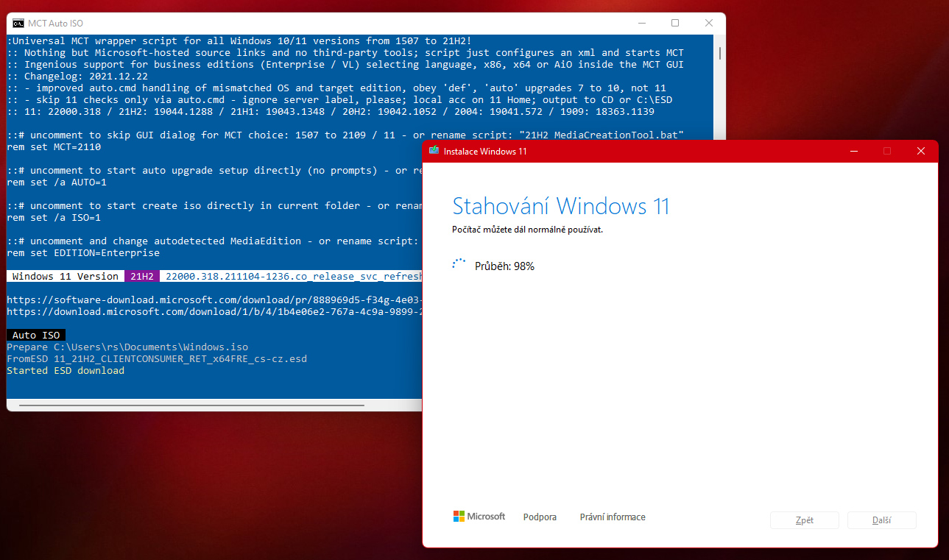
Task: Click the Instalace Windows 11 setup icon
Action: tap(434, 151)
